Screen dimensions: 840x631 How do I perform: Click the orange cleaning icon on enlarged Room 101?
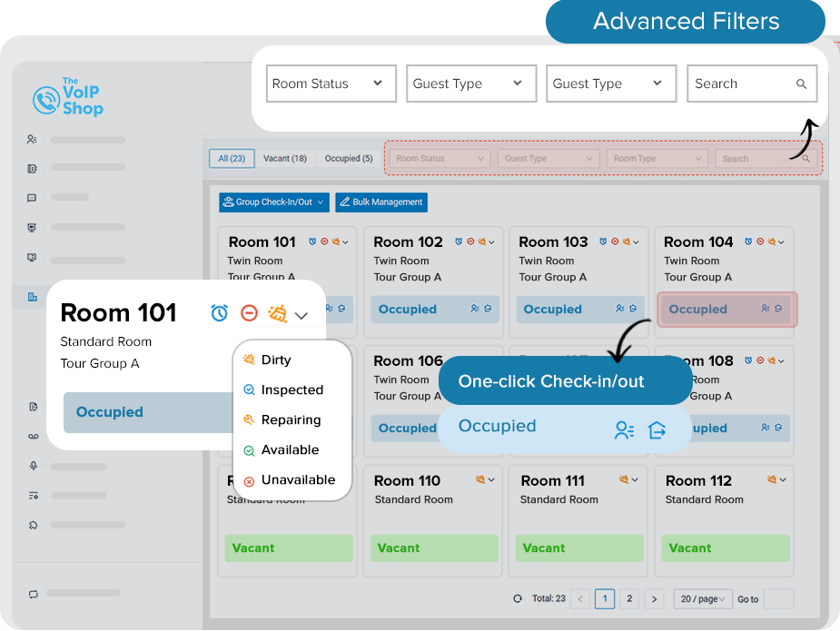click(x=278, y=313)
